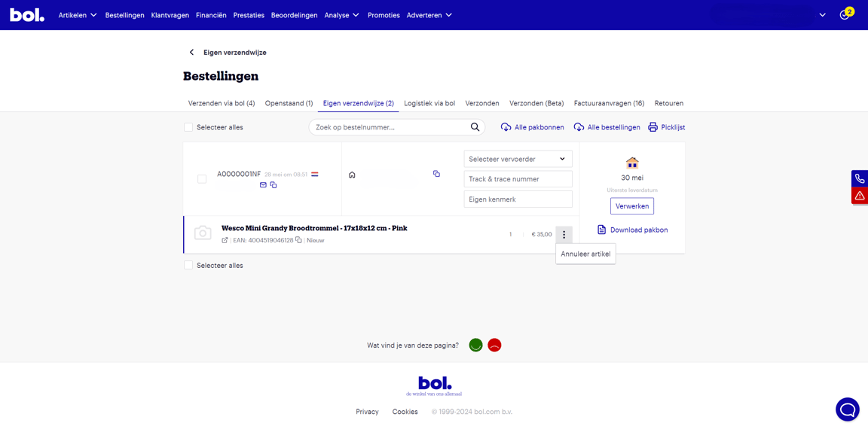The image size is (868, 429).
Task: Download all packing slips via Alle pakbonnen
Action: pyautogui.click(x=532, y=127)
